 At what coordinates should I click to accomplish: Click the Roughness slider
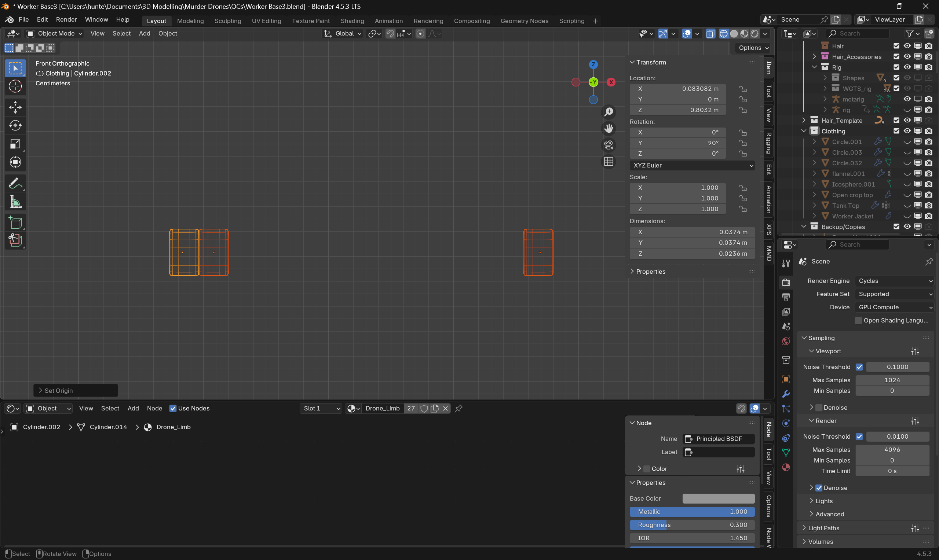pyautogui.click(x=692, y=525)
